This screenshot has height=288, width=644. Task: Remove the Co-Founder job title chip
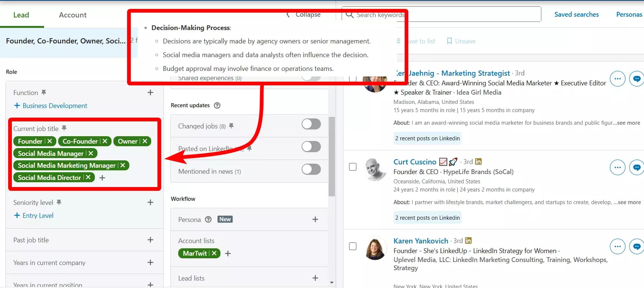(x=105, y=141)
